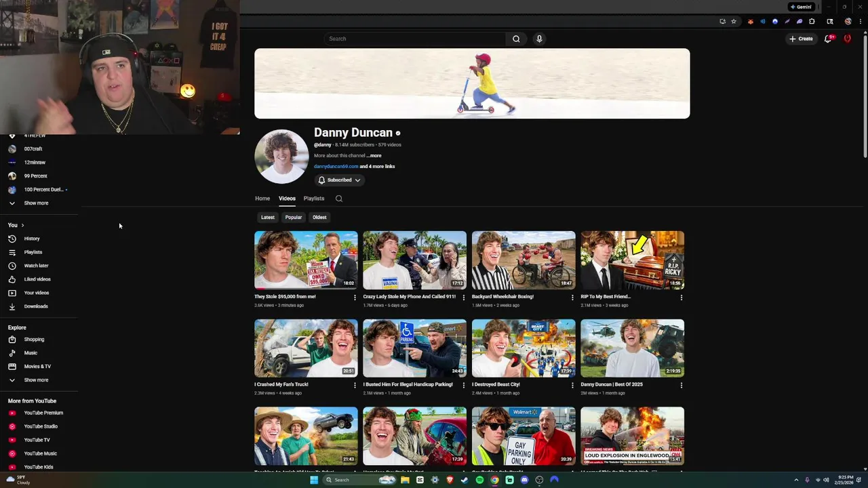Open YouTube TV link
Screen dimensions: 868x488
(x=37, y=440)
